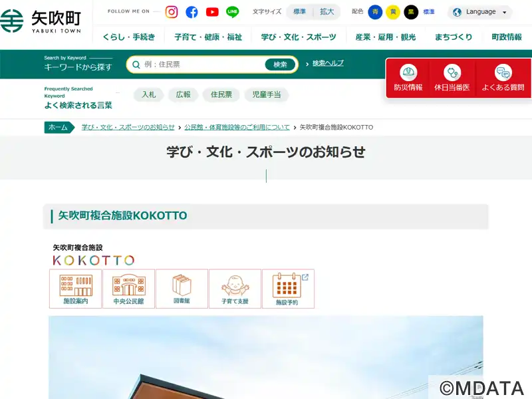Image resolution: width=532 pixels, height=399 pixels.
Task: Open the Instagram social icon
Action: (172, 12)
